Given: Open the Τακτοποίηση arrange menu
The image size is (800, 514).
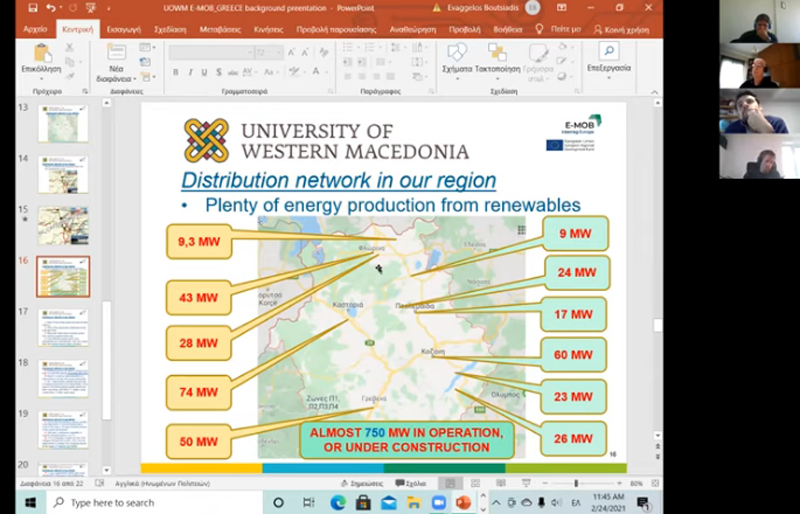Looking at the screenshot, I should [497, 59].
